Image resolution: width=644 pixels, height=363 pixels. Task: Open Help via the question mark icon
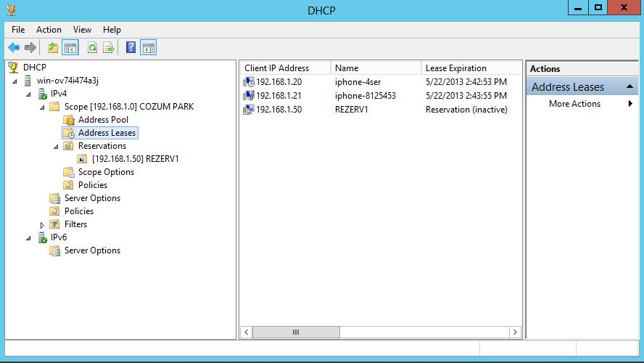click(131, 48)
